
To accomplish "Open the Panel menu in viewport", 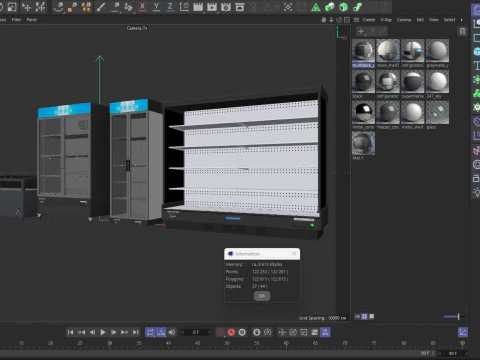I will pyautogui.click(x=32, y=20).
